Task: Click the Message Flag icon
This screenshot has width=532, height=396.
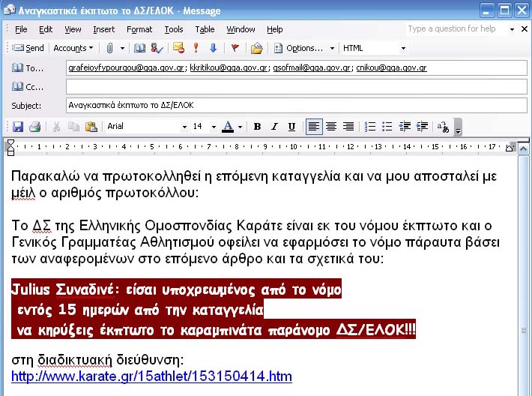Action: point(235,48)
